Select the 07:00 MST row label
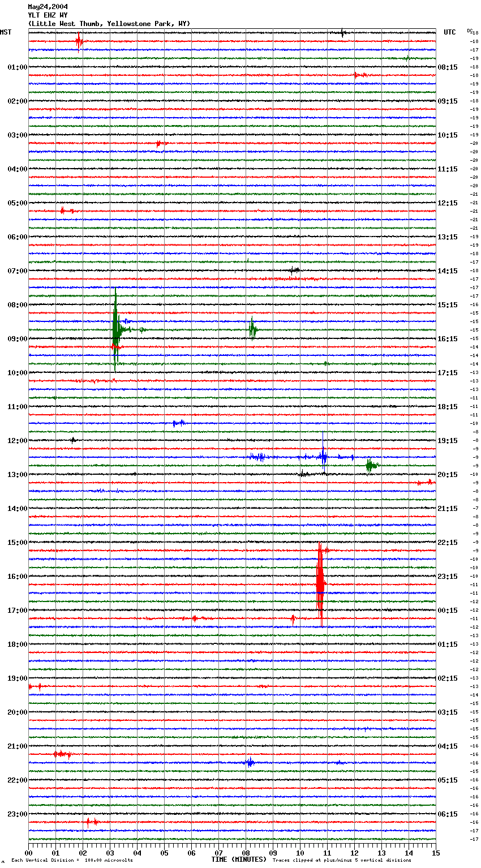 point(18,271)
